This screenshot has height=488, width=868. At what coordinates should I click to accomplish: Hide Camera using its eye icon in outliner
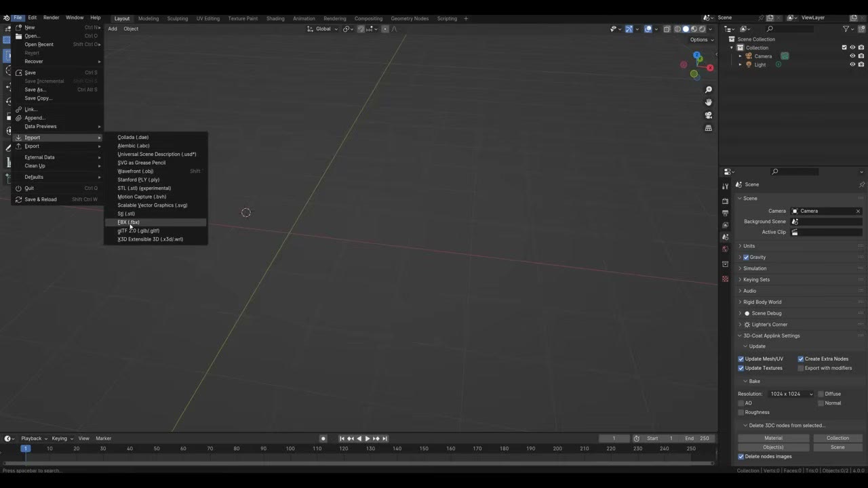852,56
